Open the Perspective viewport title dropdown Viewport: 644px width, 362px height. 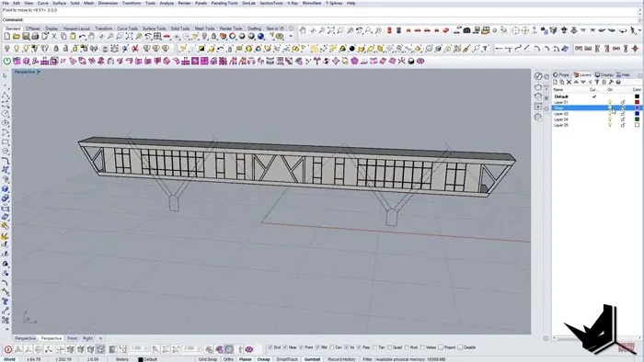39,72
